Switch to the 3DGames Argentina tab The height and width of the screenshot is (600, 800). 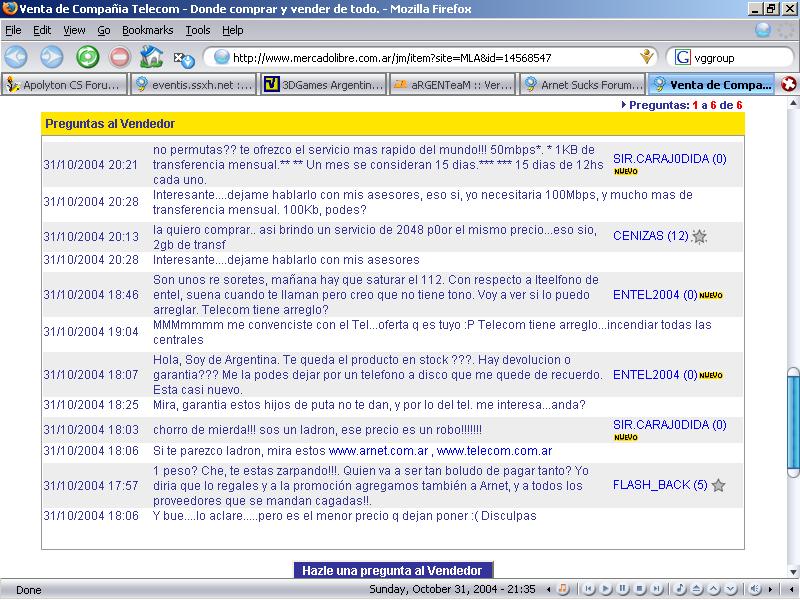(x=323, y=85)
